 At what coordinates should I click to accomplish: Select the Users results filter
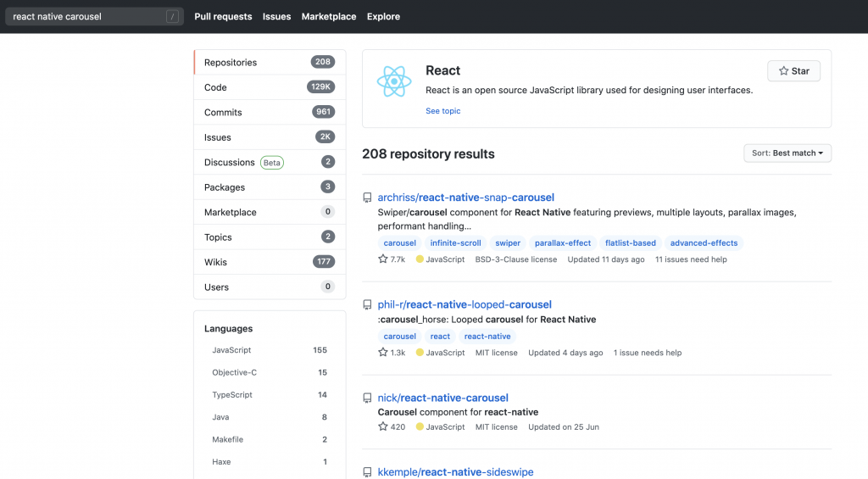coord(270,287)
